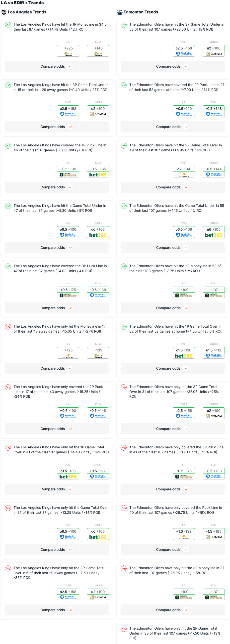Click red trend-down icon on Kings away Moneyline card

click(8, 327)
